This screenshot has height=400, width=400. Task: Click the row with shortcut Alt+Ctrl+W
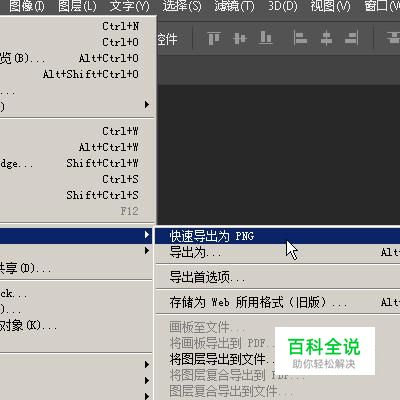(x=77, y=147)
